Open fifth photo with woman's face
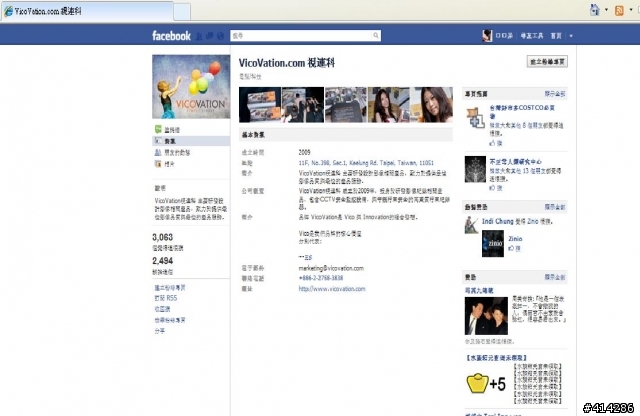The height and width of the screenshot is (416, 640). coord(431,105)
